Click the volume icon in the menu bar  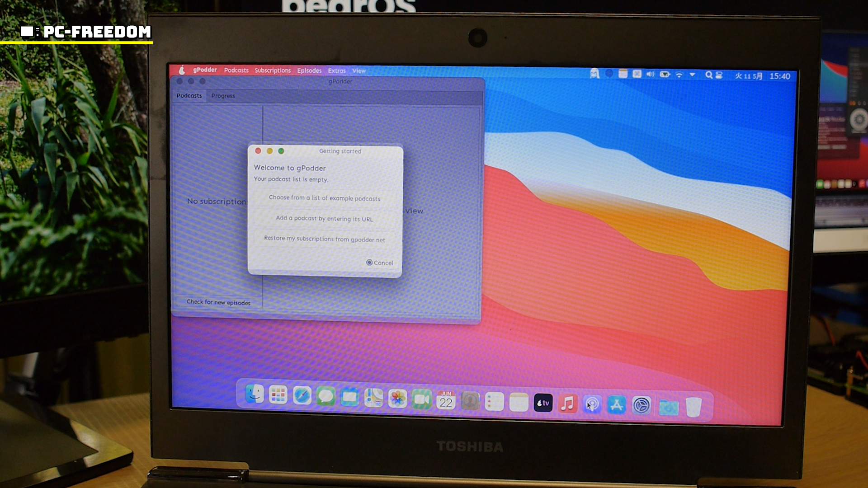click(650, 74)
